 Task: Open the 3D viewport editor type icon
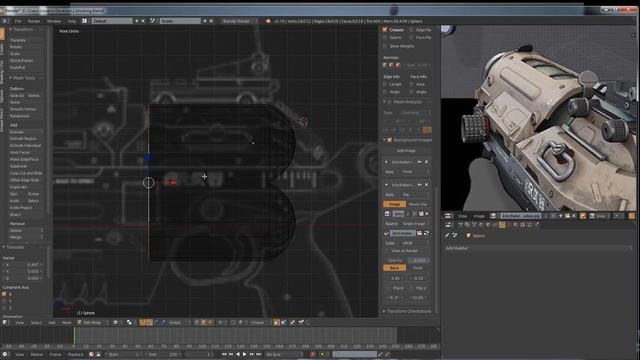[x=5, y=322]
